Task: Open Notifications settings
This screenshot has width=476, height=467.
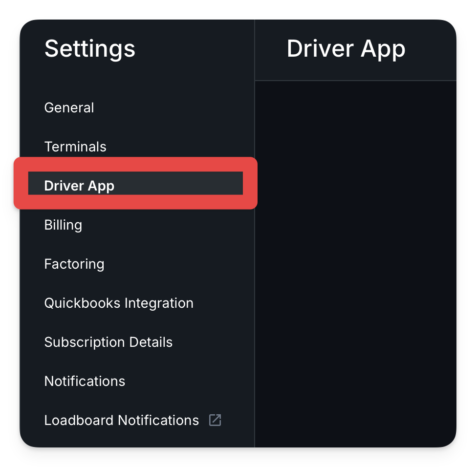Action: click(x=85, y=381)
